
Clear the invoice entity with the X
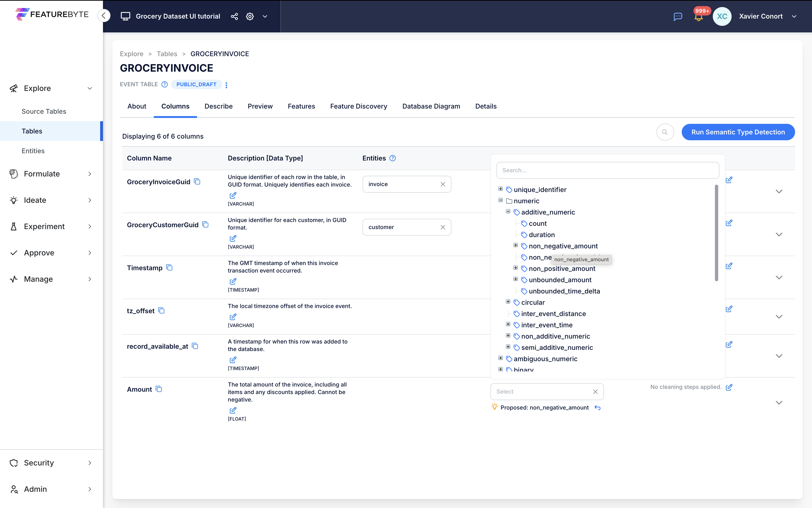click(443, 184)
